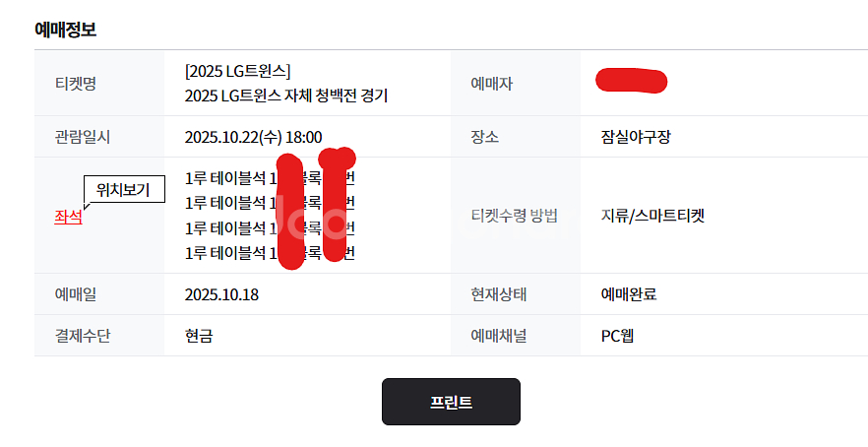The width and height of the screenshot is (868, 447).
Task: Click the 위치보기 tooltip button
Action: [x=123, y=191]
